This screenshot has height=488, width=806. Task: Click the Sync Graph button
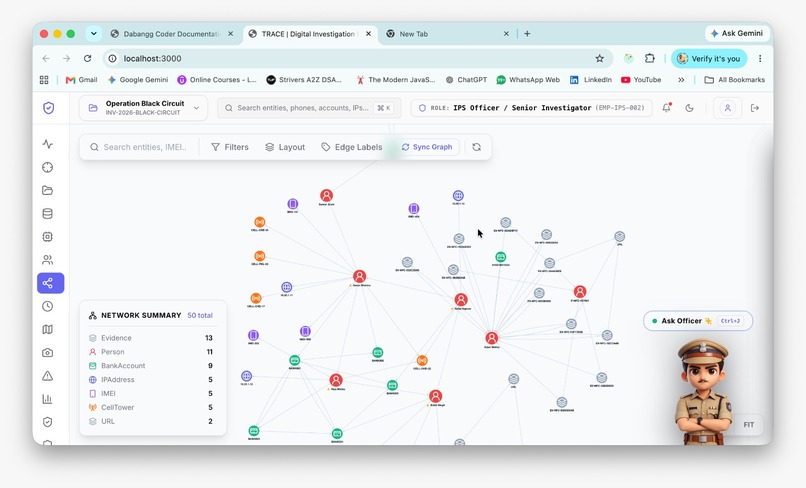[x=427, y=147]
